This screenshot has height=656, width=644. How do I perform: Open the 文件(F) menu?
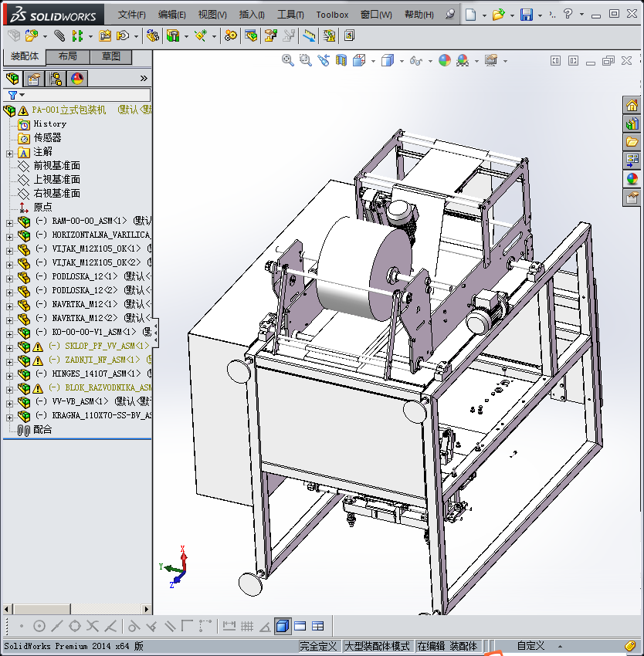click(131, 15)
